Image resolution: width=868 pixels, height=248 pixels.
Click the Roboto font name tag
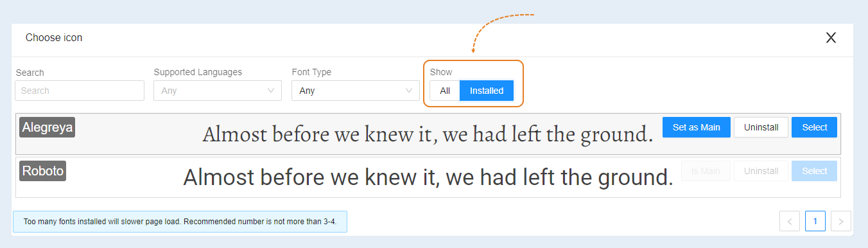pos(43,171)
